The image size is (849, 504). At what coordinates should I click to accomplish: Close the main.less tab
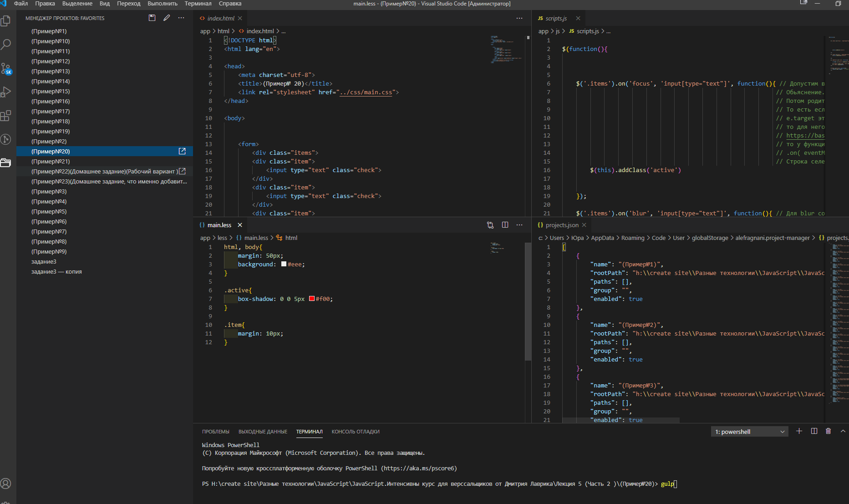click(240, 225)
